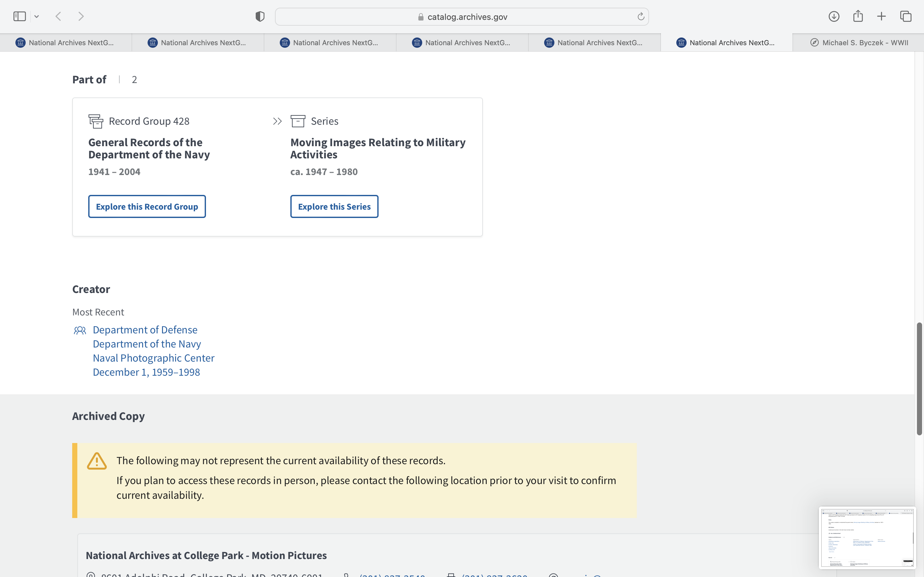Click Explore this Series button
Image resolution: width=924 pixels, height=577 pixels.
tap(334, 206)
